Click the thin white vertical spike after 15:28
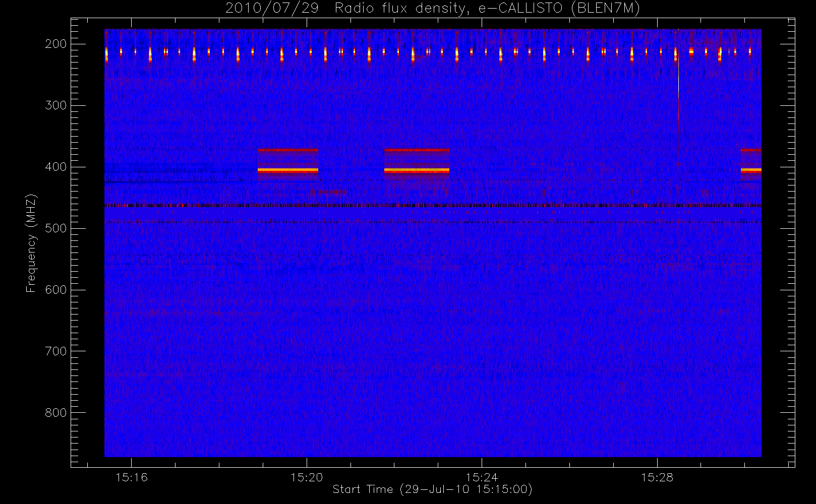 tap(678, 78)
